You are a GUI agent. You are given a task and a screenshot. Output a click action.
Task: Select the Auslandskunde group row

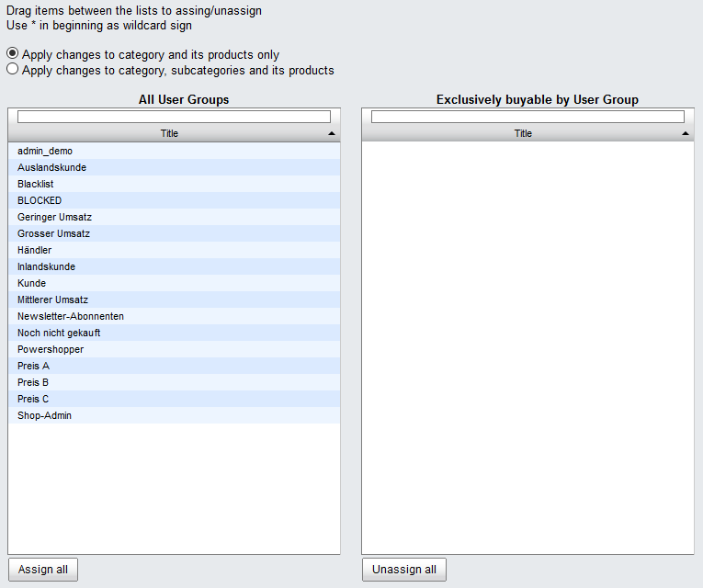click(x=174, y=167)
